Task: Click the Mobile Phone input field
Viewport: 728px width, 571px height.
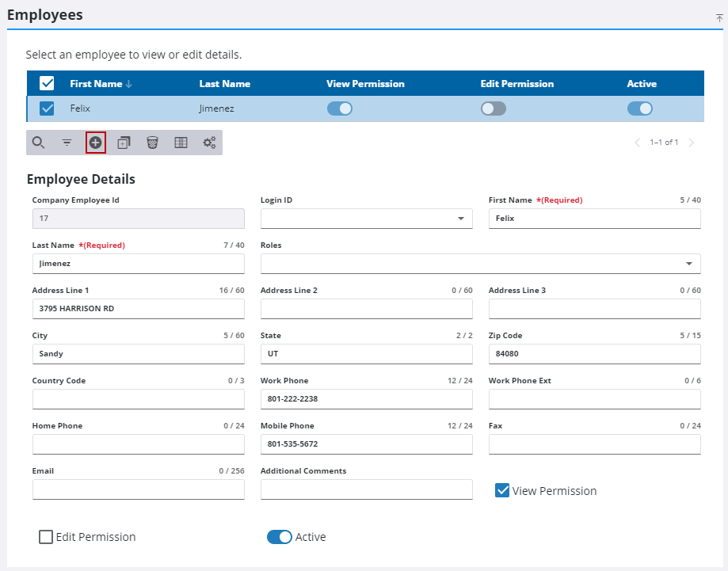Action: point(366,443)
